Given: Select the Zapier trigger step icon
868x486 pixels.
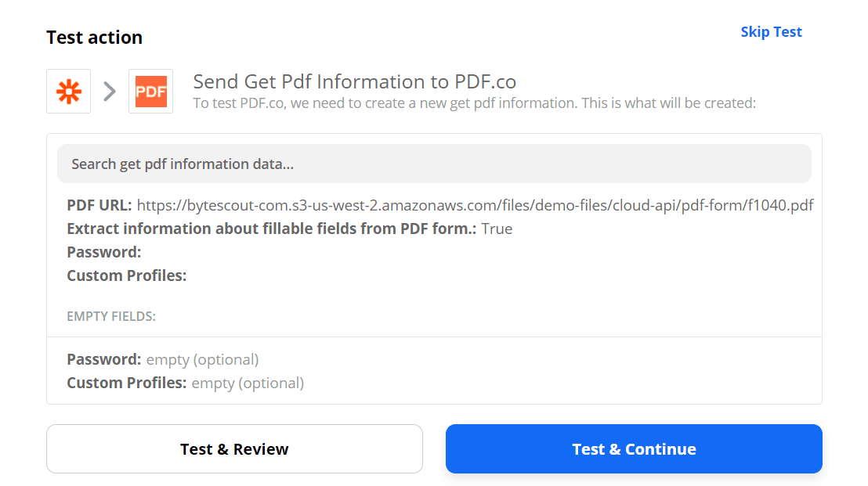Looking at the screenshot, I should tap(68, 91).
